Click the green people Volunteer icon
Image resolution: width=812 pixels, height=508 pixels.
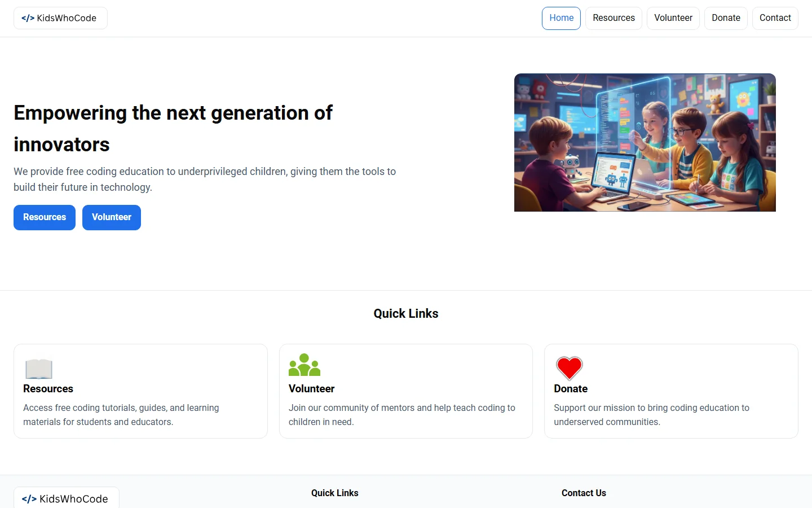pos(304,365)
